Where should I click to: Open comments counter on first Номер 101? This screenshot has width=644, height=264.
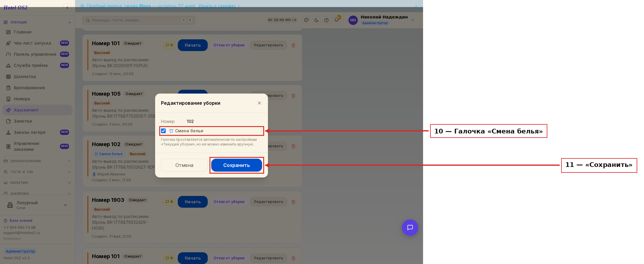point(169,45)
